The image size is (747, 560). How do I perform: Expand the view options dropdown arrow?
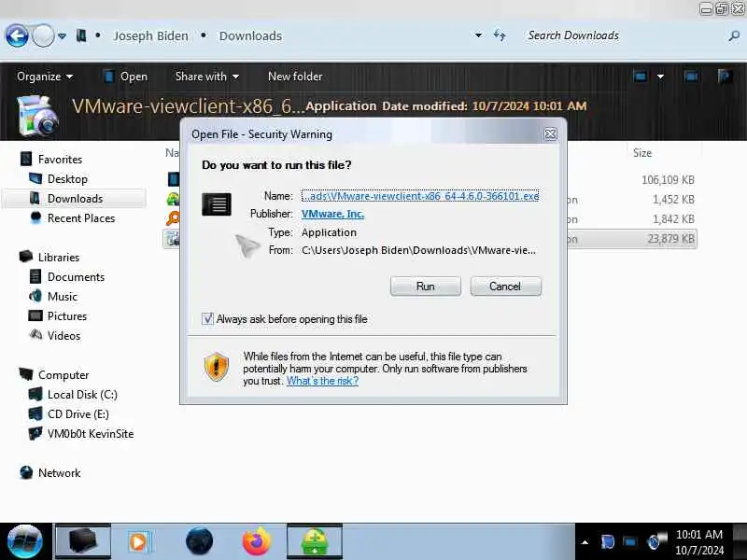point(660,77)
